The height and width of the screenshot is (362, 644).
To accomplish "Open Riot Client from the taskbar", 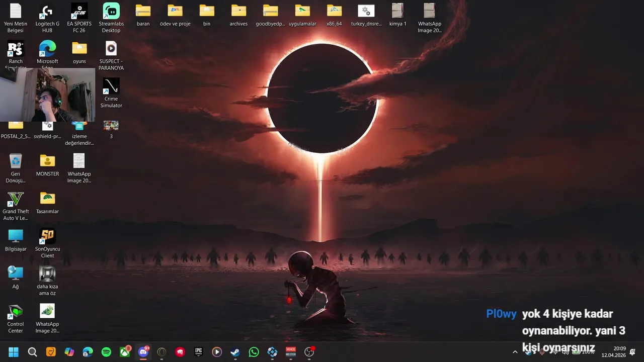I will tap(180, 352).
